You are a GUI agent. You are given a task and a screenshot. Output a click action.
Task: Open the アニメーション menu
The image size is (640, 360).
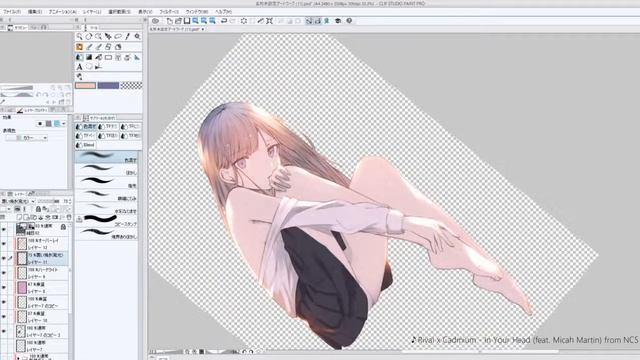tap(62, 12)
